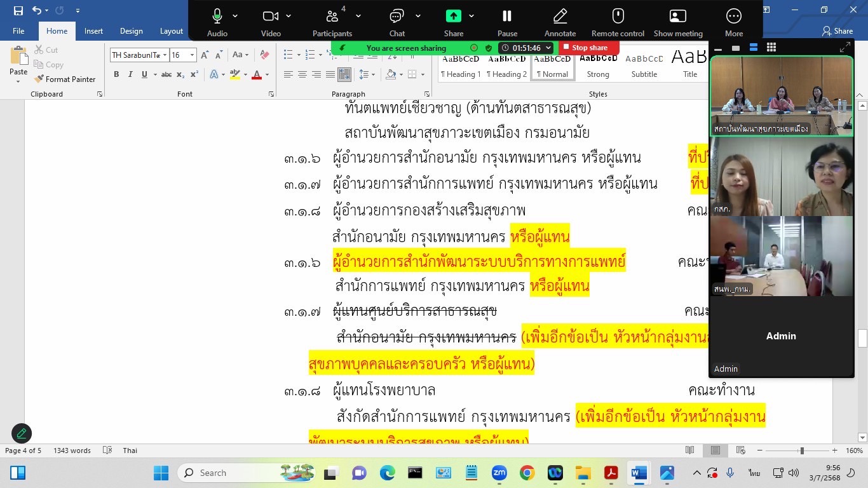Click the Line Spacing icon

point(364,74)
